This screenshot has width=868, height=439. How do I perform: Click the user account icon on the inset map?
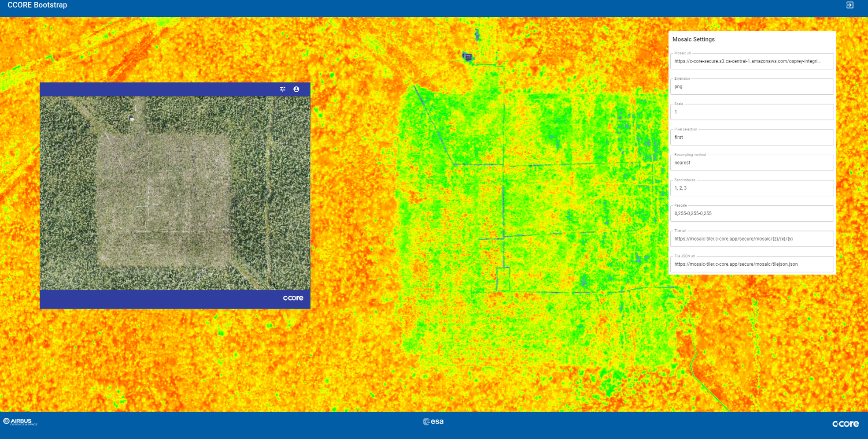pyautogui.click(x=296, y=89)
